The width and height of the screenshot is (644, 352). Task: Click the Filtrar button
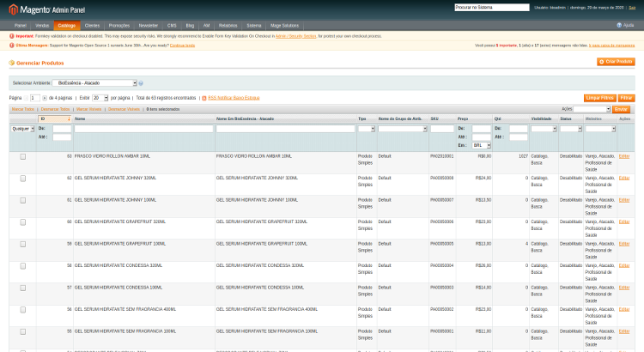click(x=626, y=98)
